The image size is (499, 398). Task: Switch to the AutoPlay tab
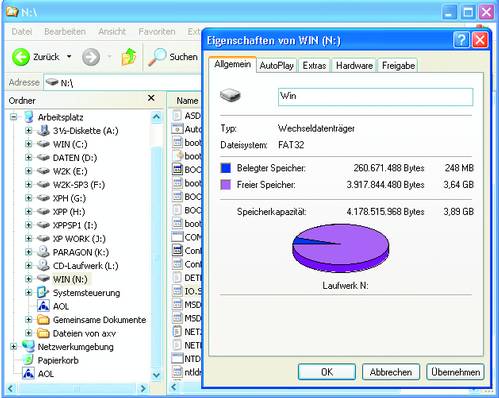(x=277, y=66)
